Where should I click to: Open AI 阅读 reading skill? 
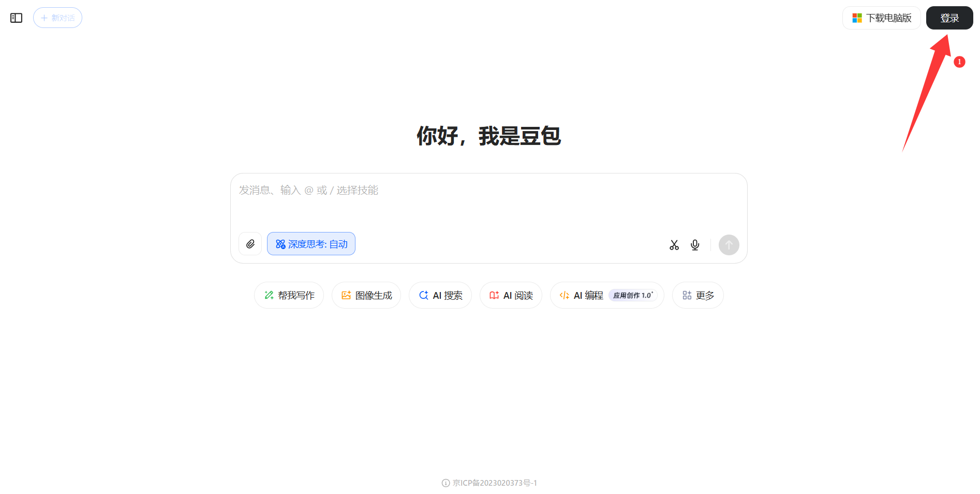[511, 295]
